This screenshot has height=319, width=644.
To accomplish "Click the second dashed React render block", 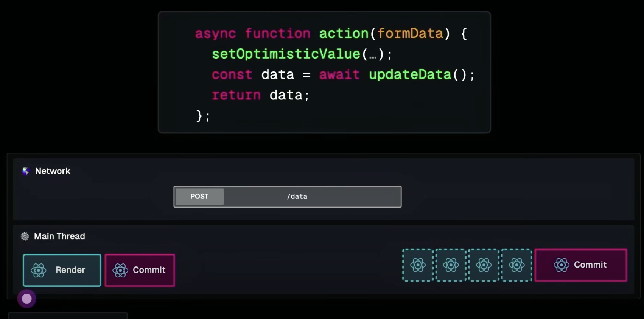I will pos(451,265).
